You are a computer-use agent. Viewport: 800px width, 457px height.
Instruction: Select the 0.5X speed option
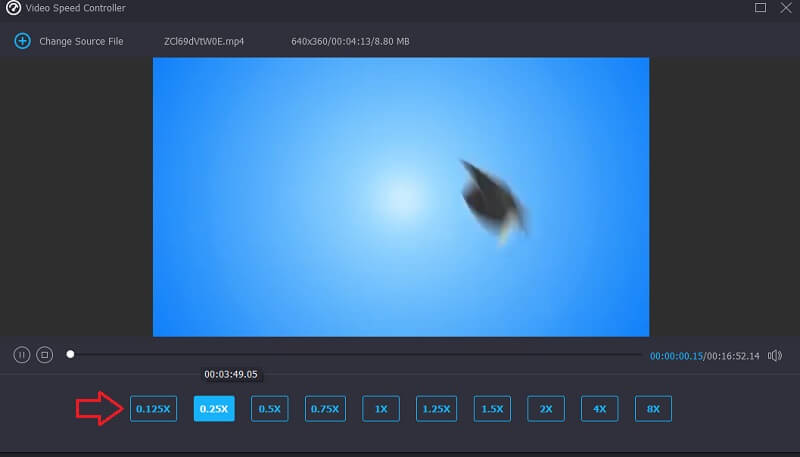pyautogui.click(x=269, y=408)
